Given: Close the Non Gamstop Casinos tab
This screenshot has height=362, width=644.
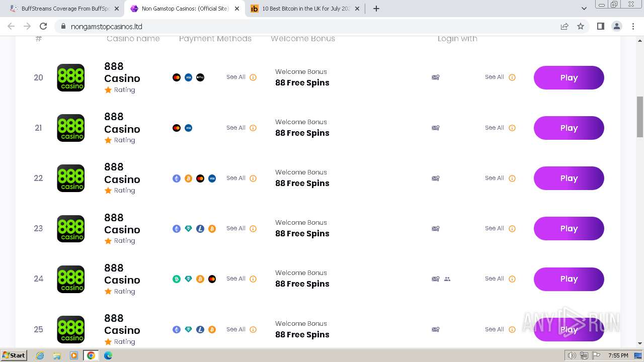Looking at the screenshot, I should coord(237,9).
